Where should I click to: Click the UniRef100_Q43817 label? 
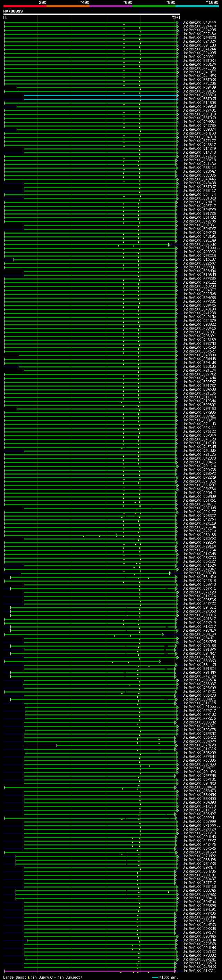point(199,145)
